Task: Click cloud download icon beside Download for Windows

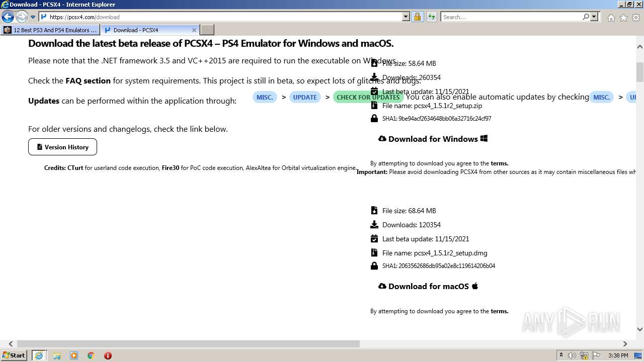Action: (382, 138)
